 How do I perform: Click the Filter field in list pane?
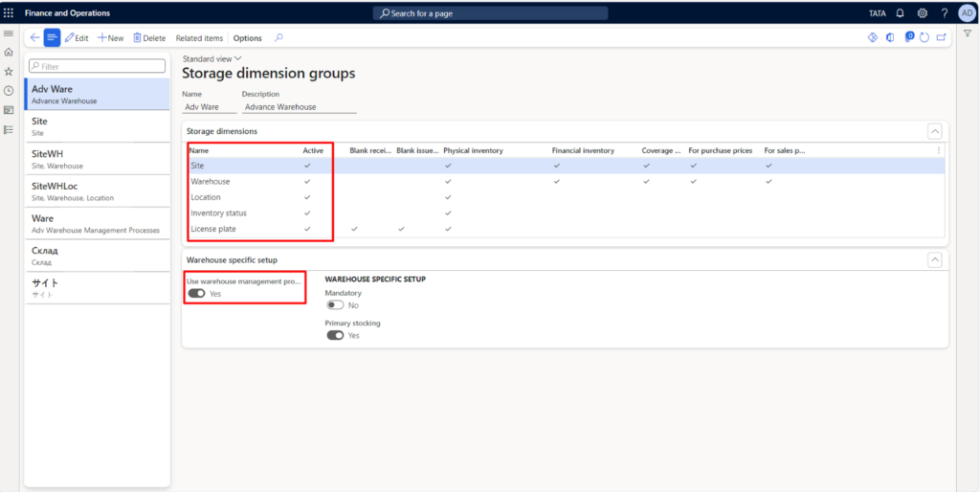98,66
